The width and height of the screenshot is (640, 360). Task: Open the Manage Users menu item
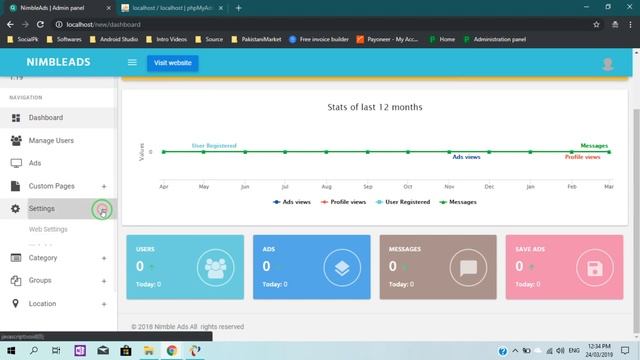point(58,140)
